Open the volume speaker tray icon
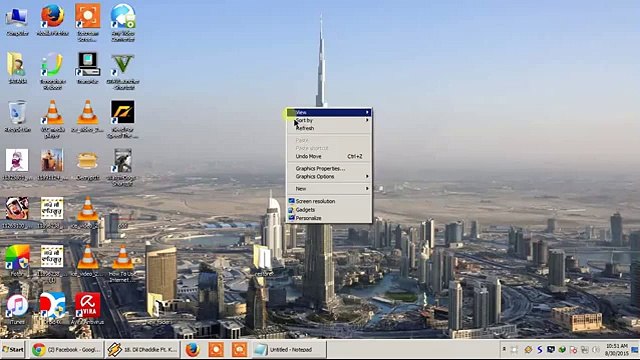Viewport: 640px width, 360px height. (596, 349)
